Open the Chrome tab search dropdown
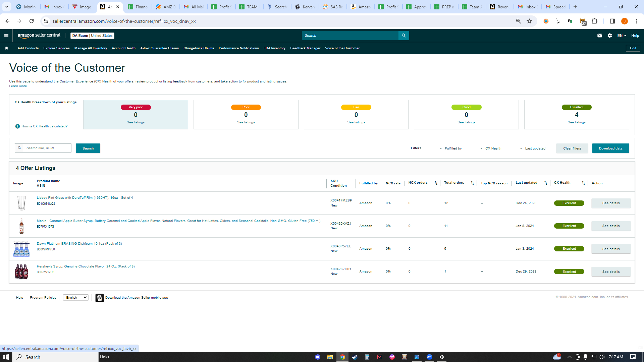Viewport: 644px width, 362px height. pos(7,7)
